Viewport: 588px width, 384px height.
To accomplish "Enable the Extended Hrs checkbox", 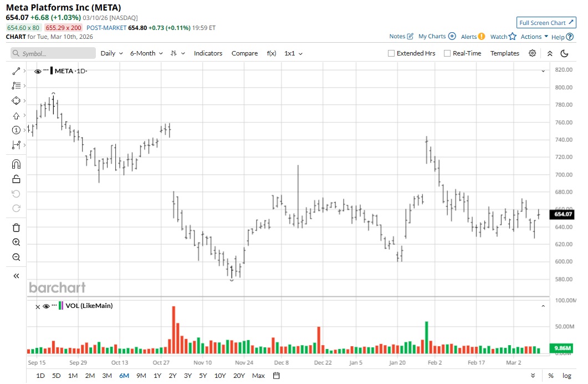I will (391, 53).
